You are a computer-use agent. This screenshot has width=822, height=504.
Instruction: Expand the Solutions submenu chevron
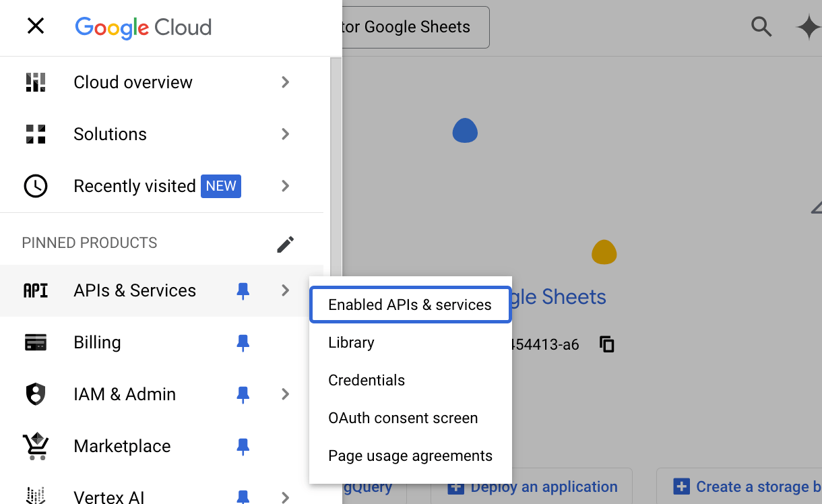coord(286,134)
